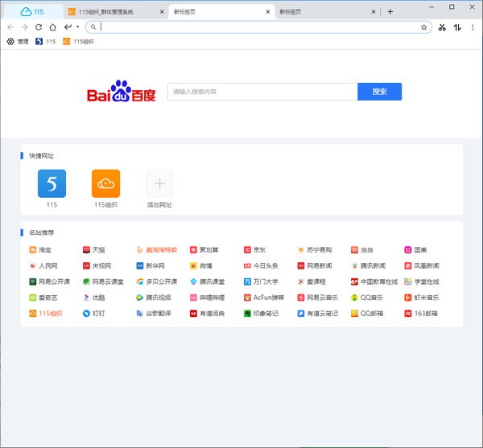Open the 微博 site link
The width and height of the screenshot is (483, 448).
(201, 265)
